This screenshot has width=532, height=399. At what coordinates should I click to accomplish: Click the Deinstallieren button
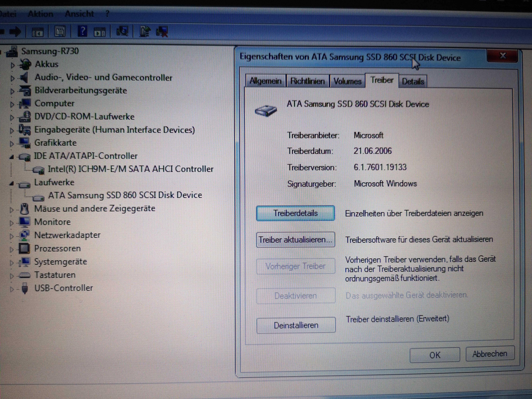(x=296, y=325)
